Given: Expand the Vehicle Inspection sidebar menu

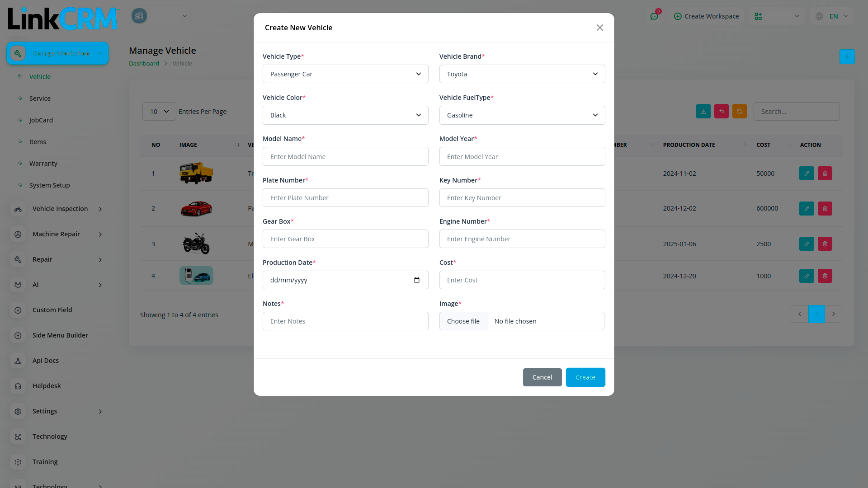Looking at the screenshot, I should tap(60, 209).
